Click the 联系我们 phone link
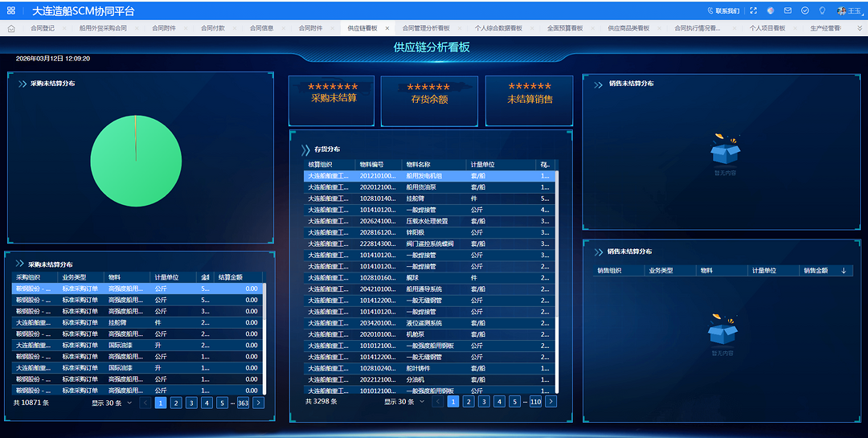Viewport: 868px width, 438px height. click(x=723, y=11)
